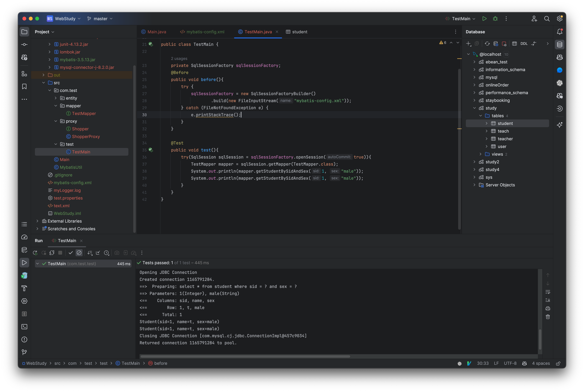Refresh the database schemas
Viewport: 584px width, 392px height.
coord(487,44)
